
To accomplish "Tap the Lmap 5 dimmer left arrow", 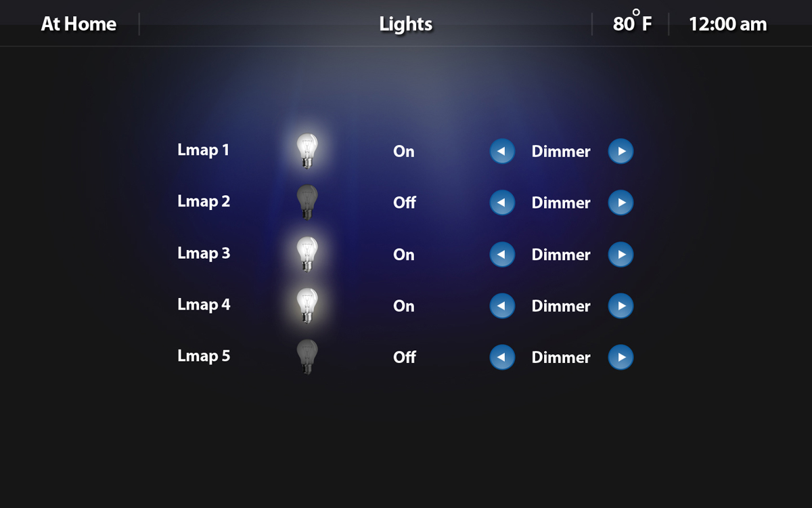I will [502, 357].
